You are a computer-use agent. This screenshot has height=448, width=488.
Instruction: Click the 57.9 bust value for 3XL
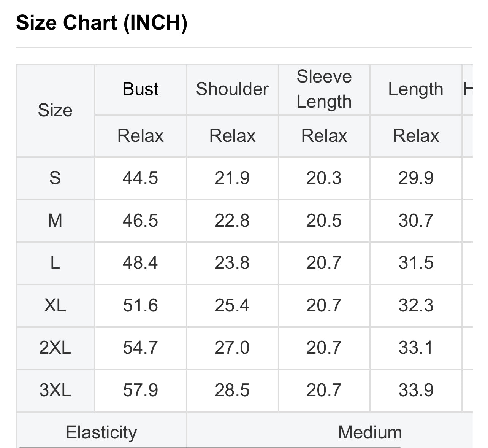coord(140,390)
